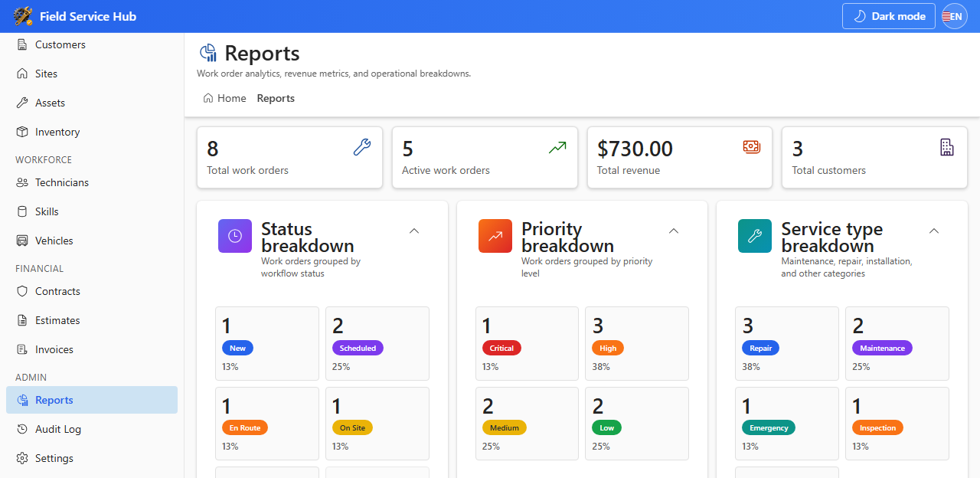This screenshot has width=980, height=478.
Task: Click the En Route badge
Action: [245, 427]
